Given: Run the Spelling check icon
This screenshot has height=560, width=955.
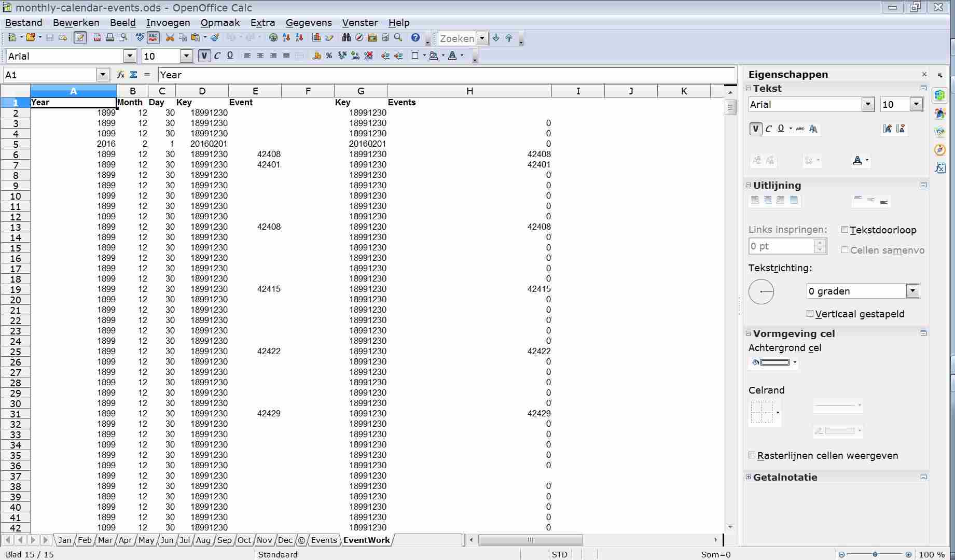Looking at the screenshot, I should tap(140, 38).
